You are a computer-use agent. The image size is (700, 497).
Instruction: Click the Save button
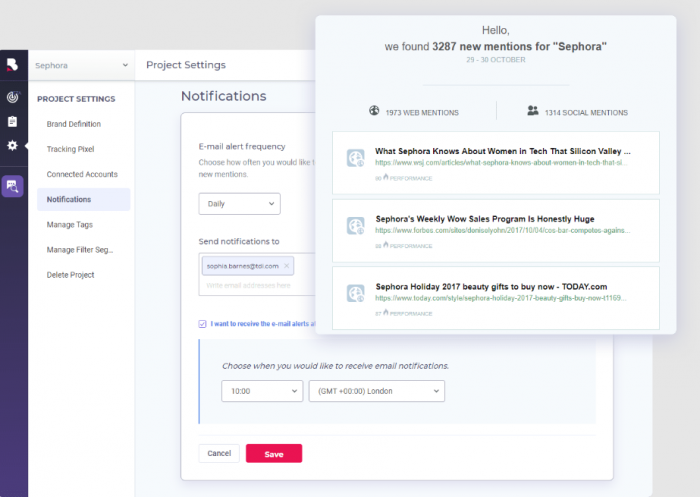274,454
